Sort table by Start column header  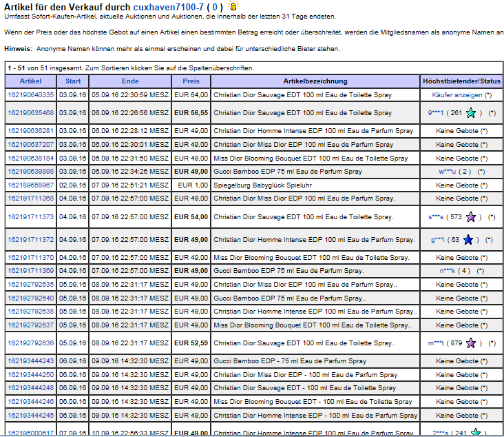[73, 81]
